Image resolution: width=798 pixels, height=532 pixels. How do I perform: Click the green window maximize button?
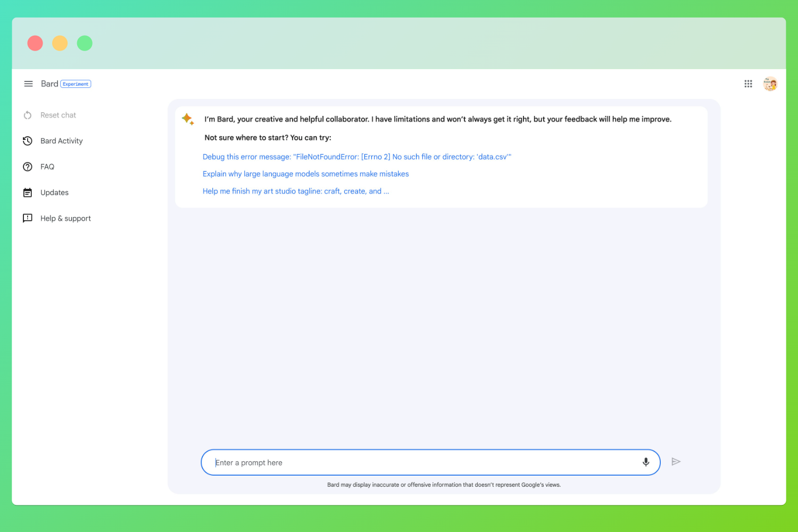pos(85,43)
